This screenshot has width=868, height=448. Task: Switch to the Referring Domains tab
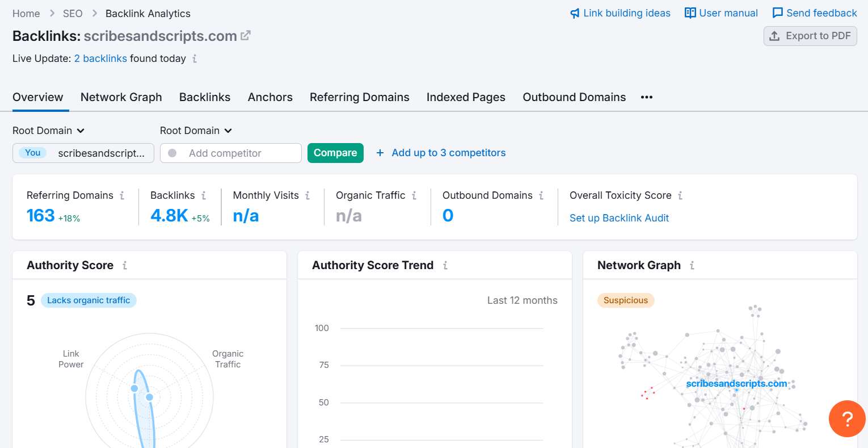click(359, 97)
